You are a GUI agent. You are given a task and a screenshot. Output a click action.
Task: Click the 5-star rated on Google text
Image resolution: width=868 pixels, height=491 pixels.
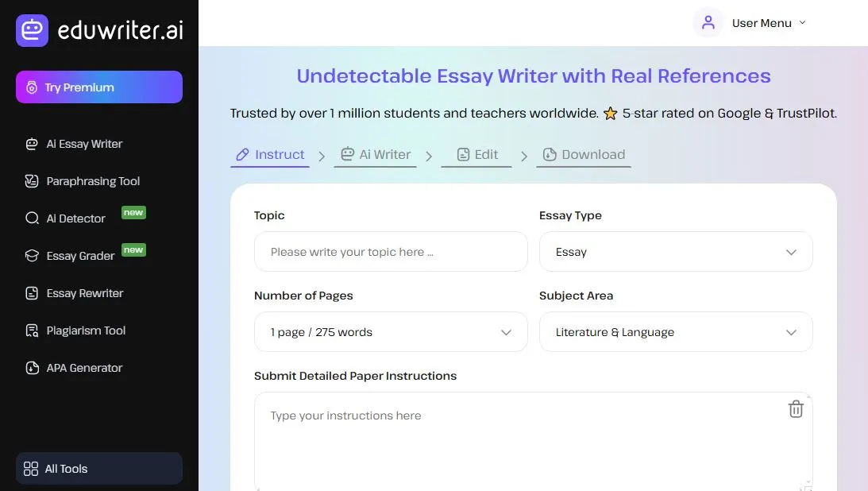click(x=729, y=114)
